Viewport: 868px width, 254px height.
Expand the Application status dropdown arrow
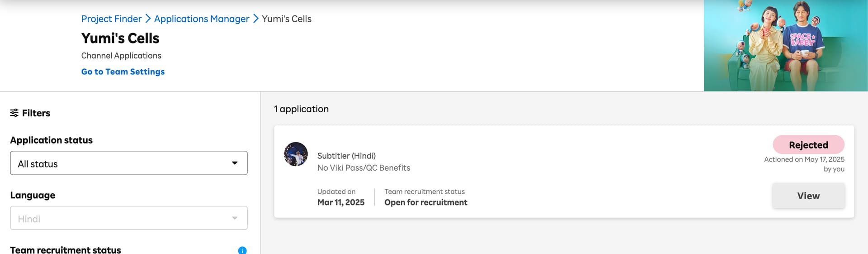tap(235, 163)
